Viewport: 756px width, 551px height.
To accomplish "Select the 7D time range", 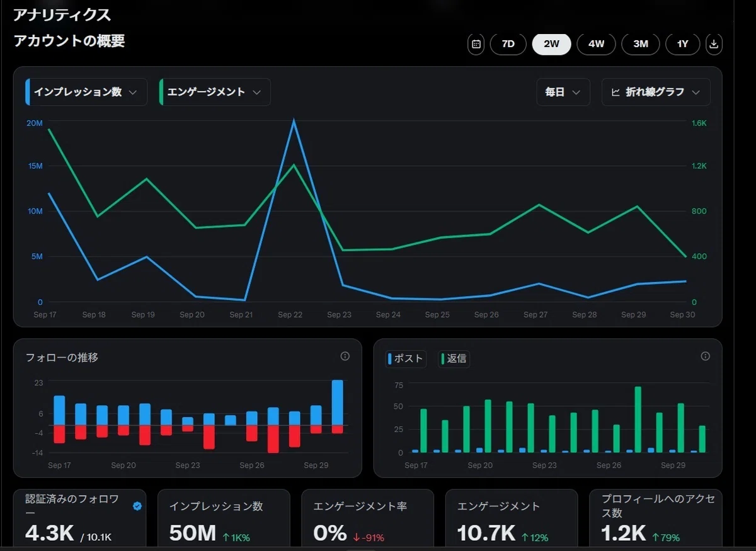I will tap(508, 44).
